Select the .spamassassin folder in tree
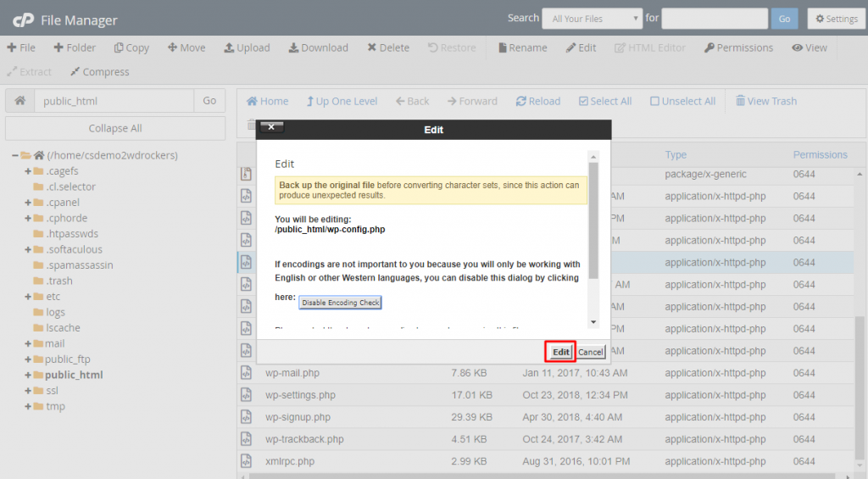 [79, 265]
